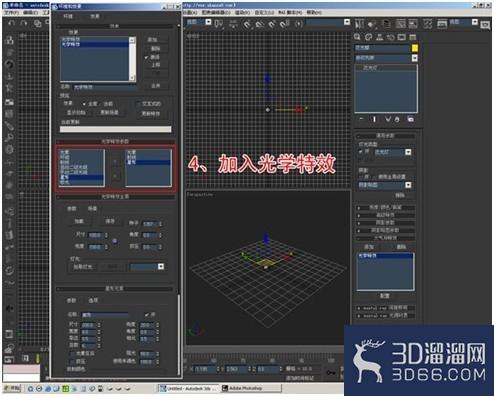The image size is (494, 396).
Task: Select the Use Pivot Point Center tool
Action: click(x=219, y=24)
